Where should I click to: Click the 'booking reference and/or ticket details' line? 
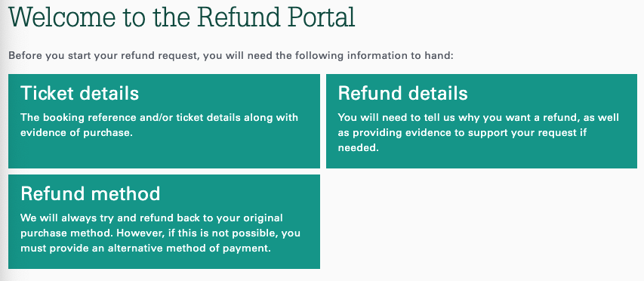[x=159, y=118]
